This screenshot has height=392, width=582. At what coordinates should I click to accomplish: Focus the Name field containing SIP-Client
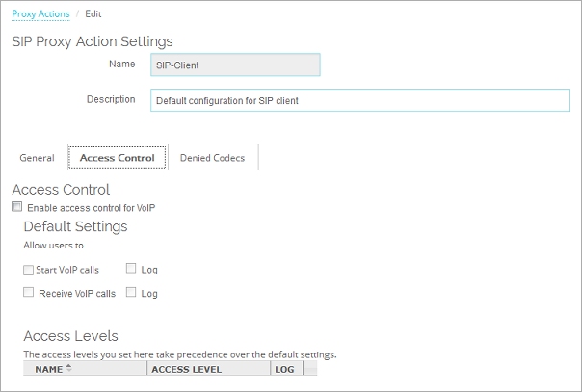(x=234, y=65)
